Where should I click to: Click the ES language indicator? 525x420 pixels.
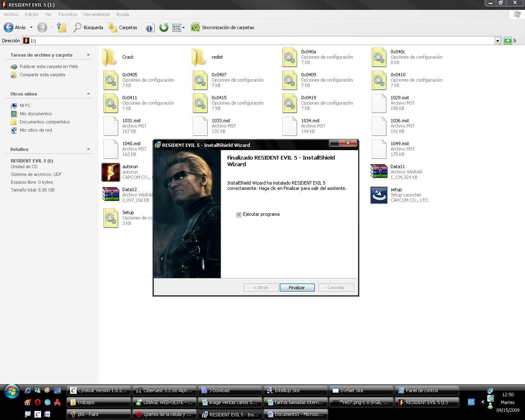point(471,402)
